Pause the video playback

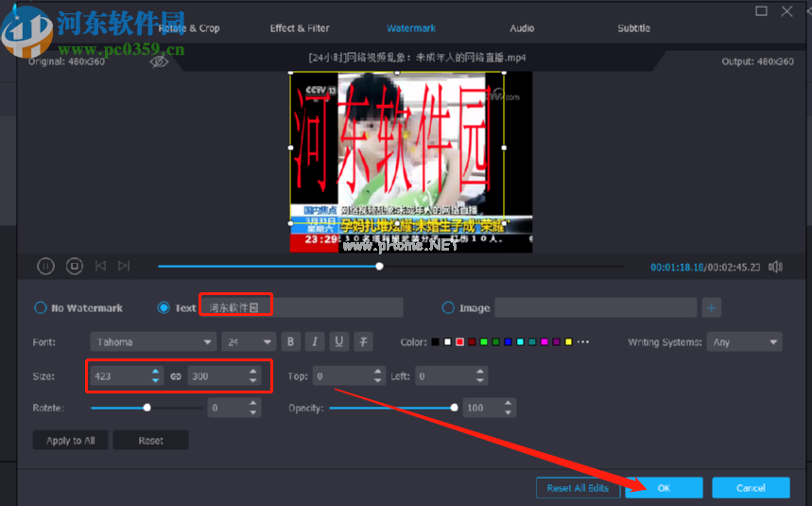click(45, 266)
